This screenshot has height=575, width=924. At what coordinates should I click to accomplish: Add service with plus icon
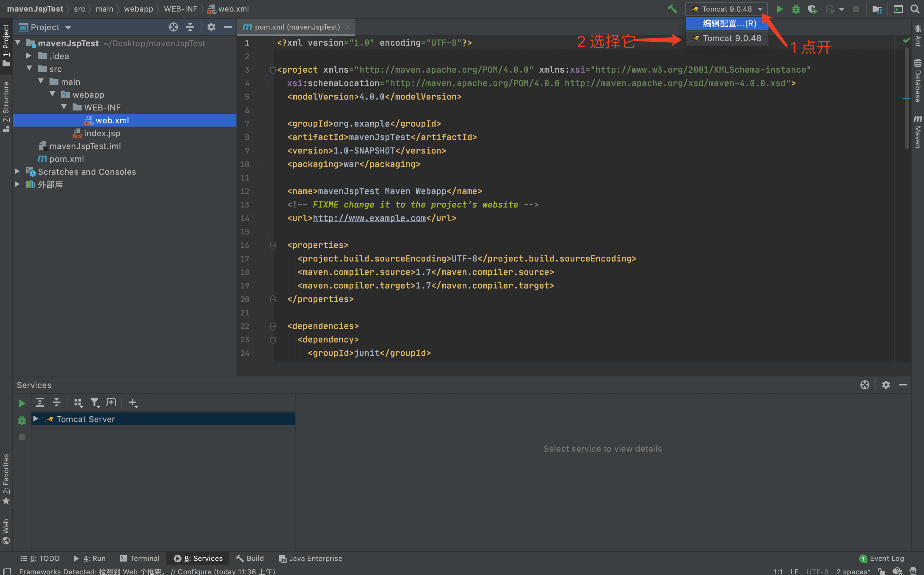(133, 403)
